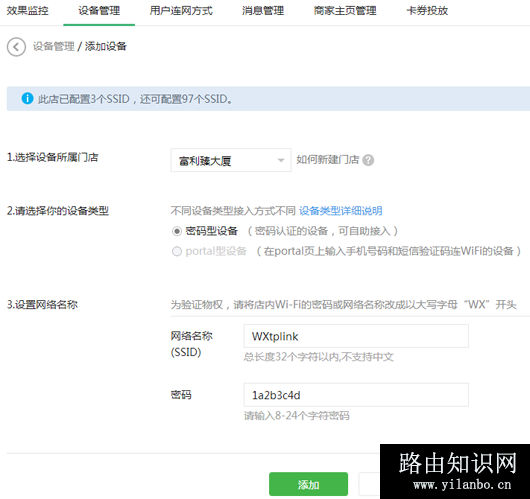Click the 1.选择设备所属门店 label

click(x=52, y=157)
